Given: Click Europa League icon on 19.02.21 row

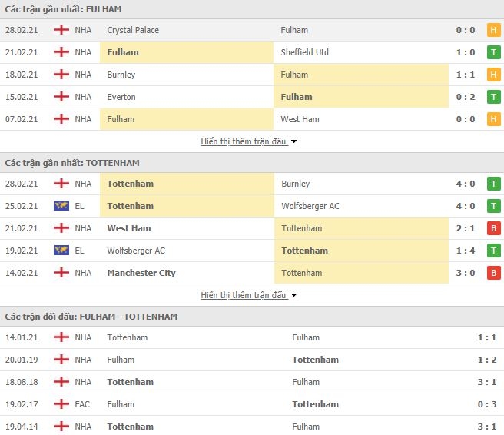Looking at the screenshot, I should point(61,250).
